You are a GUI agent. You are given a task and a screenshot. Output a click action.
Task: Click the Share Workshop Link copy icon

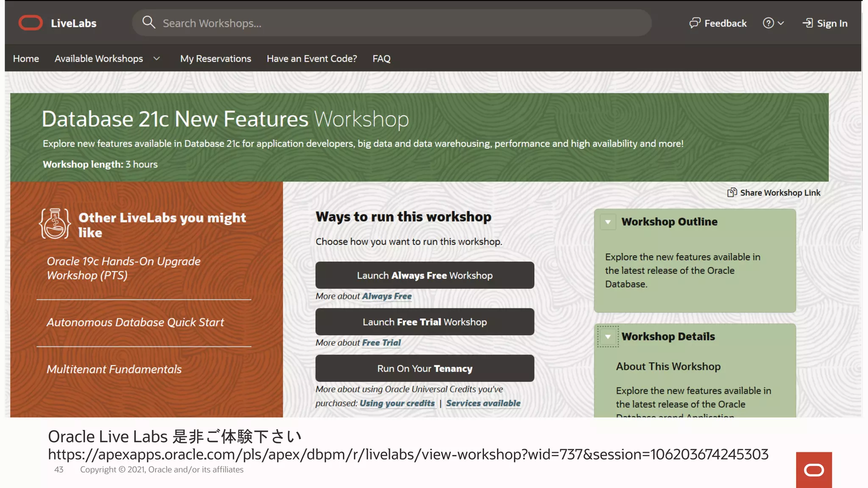732,193
